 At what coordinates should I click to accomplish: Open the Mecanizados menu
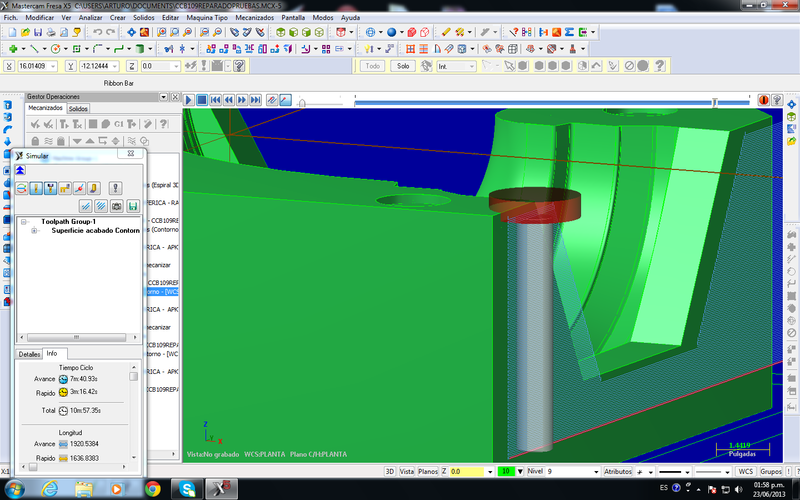254,18
